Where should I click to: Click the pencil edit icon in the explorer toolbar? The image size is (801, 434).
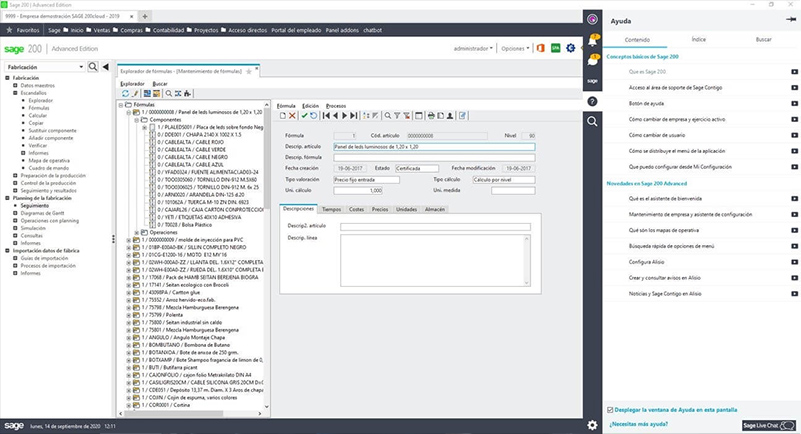pyautogui.click(x=135, y=93)
